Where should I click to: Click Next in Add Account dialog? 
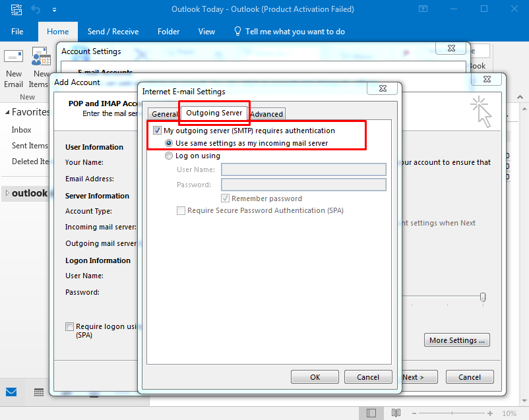[419, 377]
